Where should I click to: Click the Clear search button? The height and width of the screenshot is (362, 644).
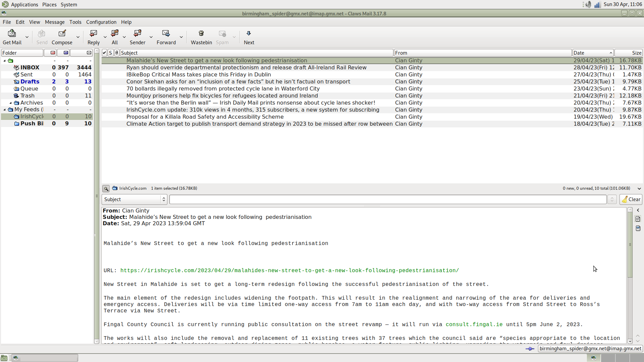[x=631, y=199]
